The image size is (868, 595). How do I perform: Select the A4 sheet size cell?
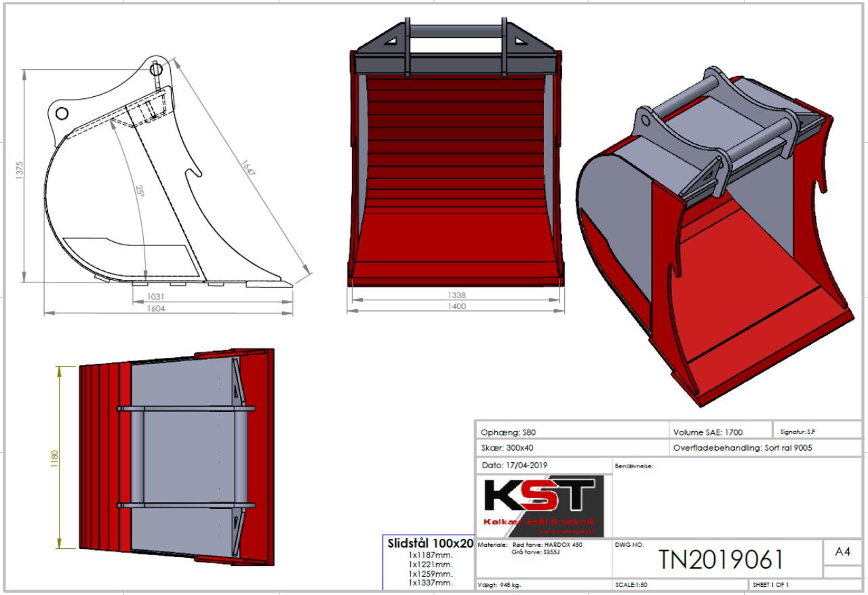(842, 552)
